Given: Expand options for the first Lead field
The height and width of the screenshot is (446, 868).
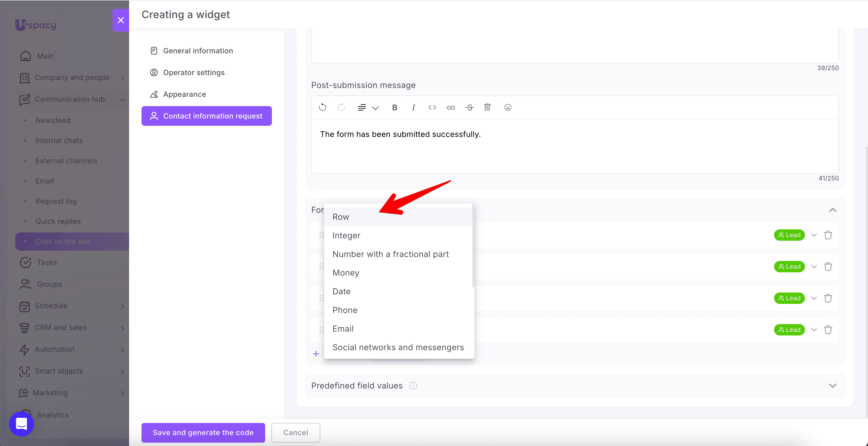Looking at the screenshot, I should point(814,235).
